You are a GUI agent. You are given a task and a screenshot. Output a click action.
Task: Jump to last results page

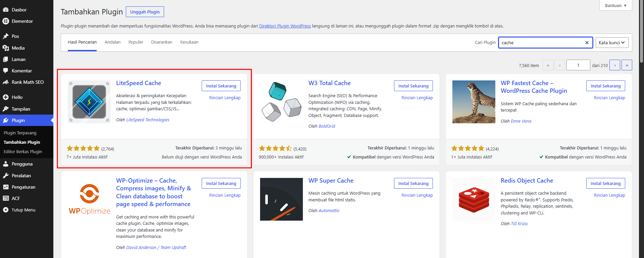627,65
